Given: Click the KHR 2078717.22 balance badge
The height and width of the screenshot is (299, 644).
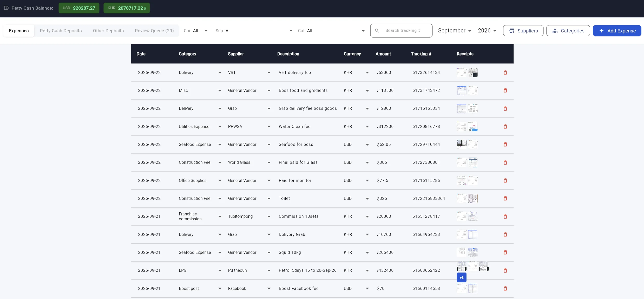Looking at the screenshot, I should pos(127,8).
